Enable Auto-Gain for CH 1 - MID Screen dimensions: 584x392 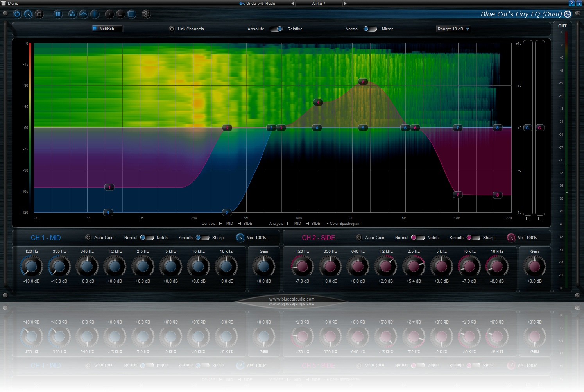coord(88,238)
